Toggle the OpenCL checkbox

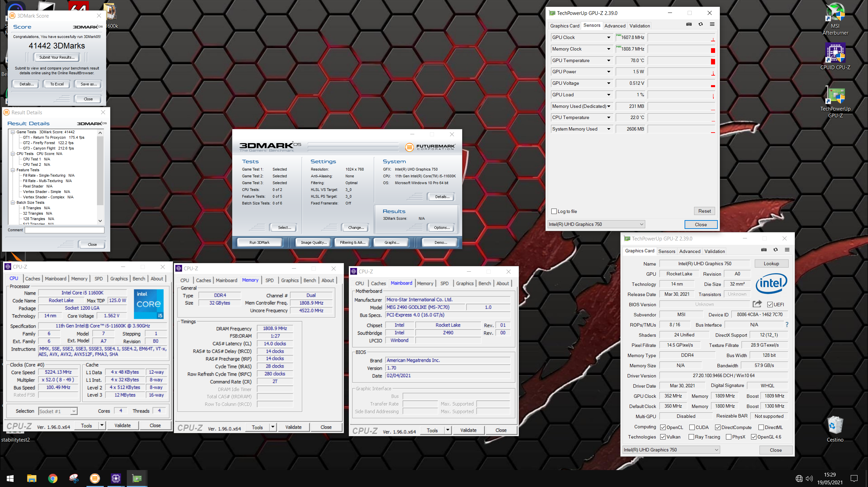click(663, 427)
